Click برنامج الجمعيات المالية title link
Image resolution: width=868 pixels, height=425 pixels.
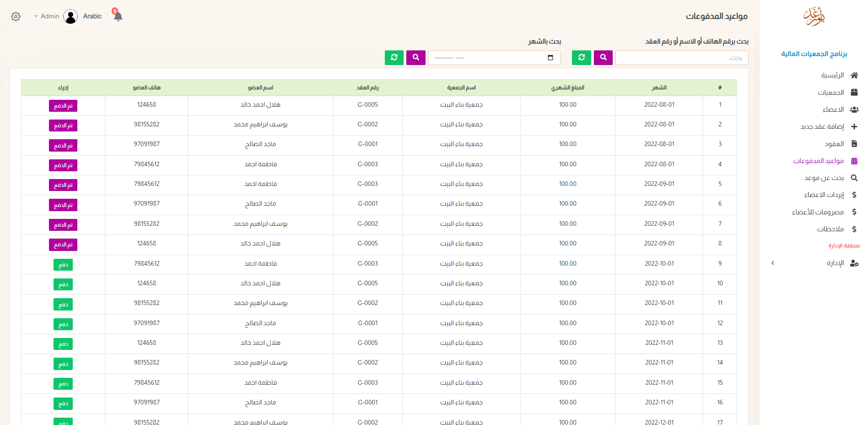814,54
